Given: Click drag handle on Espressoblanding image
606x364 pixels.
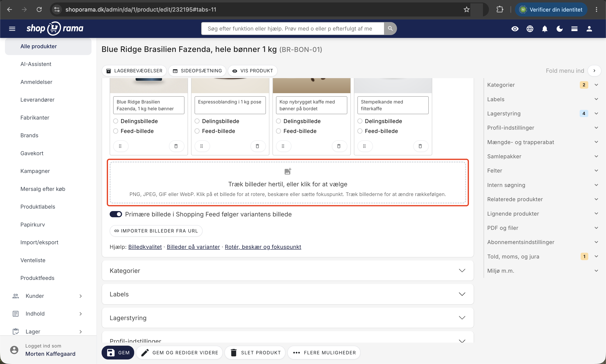Looking at the screenshot, I should pyautogui.click(x=202, y=146).
